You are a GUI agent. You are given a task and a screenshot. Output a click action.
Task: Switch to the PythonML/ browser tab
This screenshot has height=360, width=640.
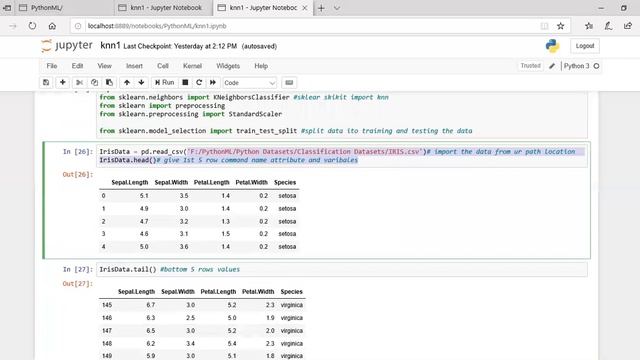(x=64, y=8)
